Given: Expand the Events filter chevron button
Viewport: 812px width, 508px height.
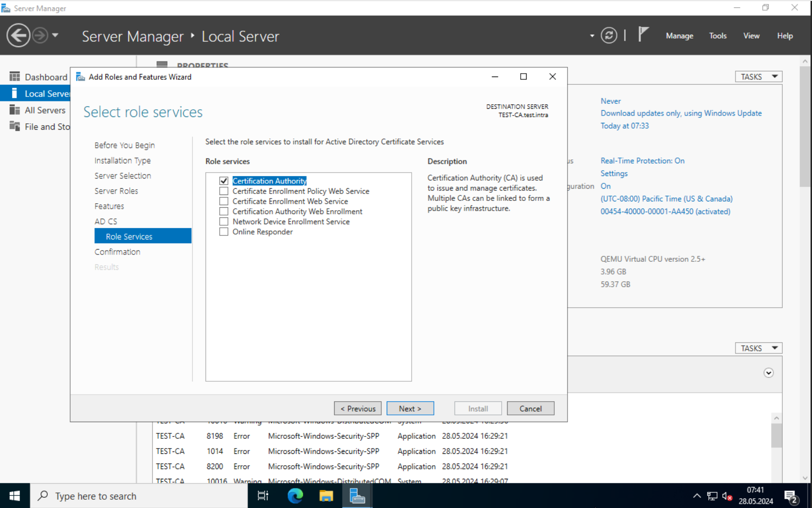Looking at the screenshot, I should click(769, 373).
